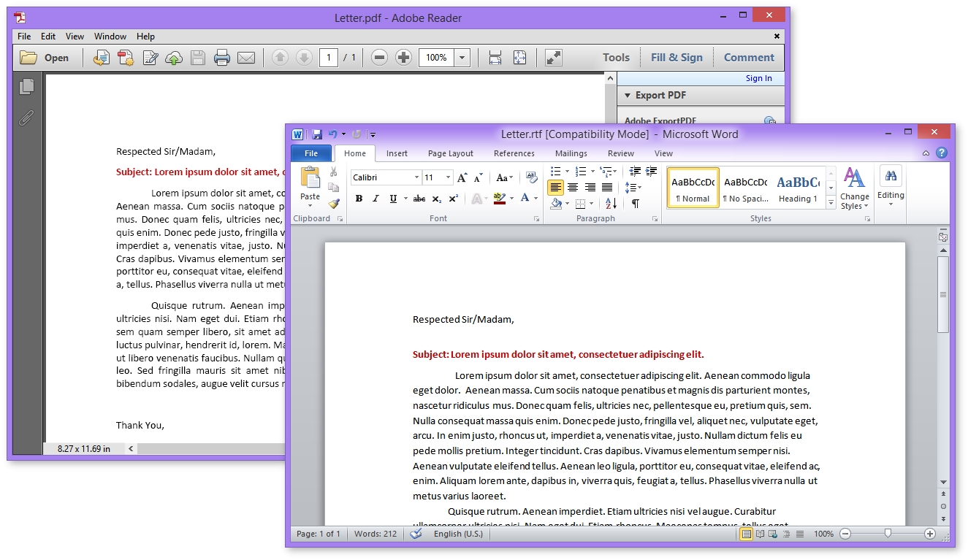
Task: Open the font size 11 dropdown
Action: 449,177
